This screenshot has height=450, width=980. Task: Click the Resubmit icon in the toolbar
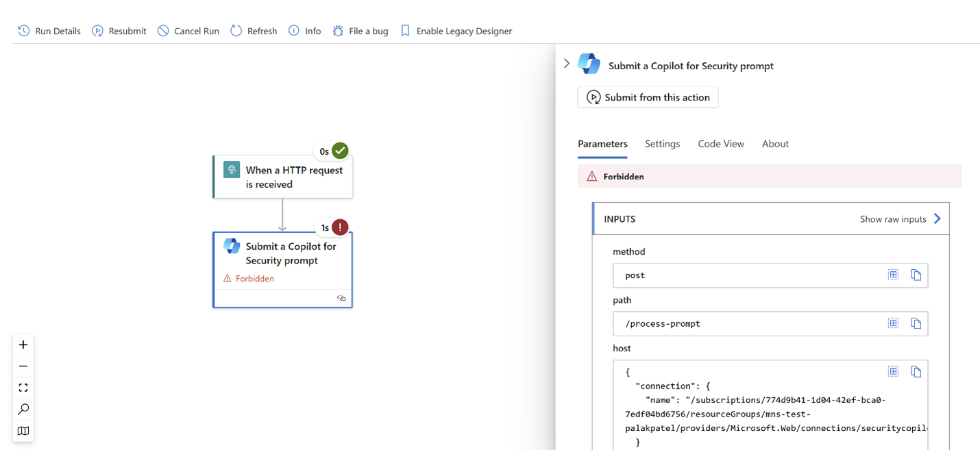pos(97,31)
